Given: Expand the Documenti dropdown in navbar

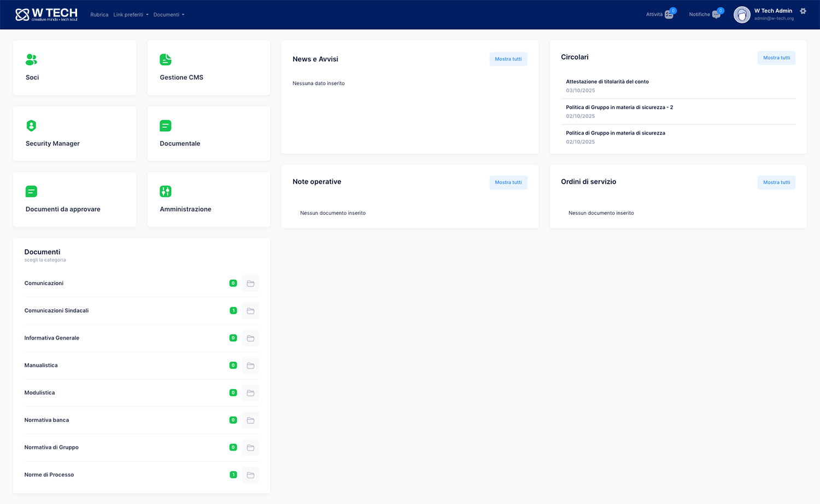Looking at the screenshot, I should coord(168,15).
